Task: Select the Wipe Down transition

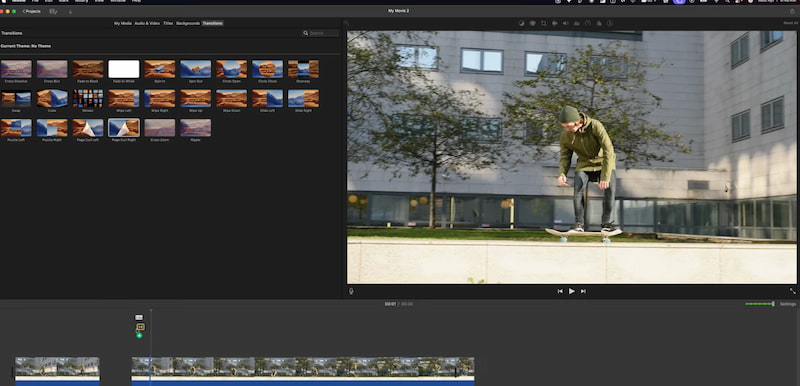Action: pyautogui.click(x=231, y=98)
